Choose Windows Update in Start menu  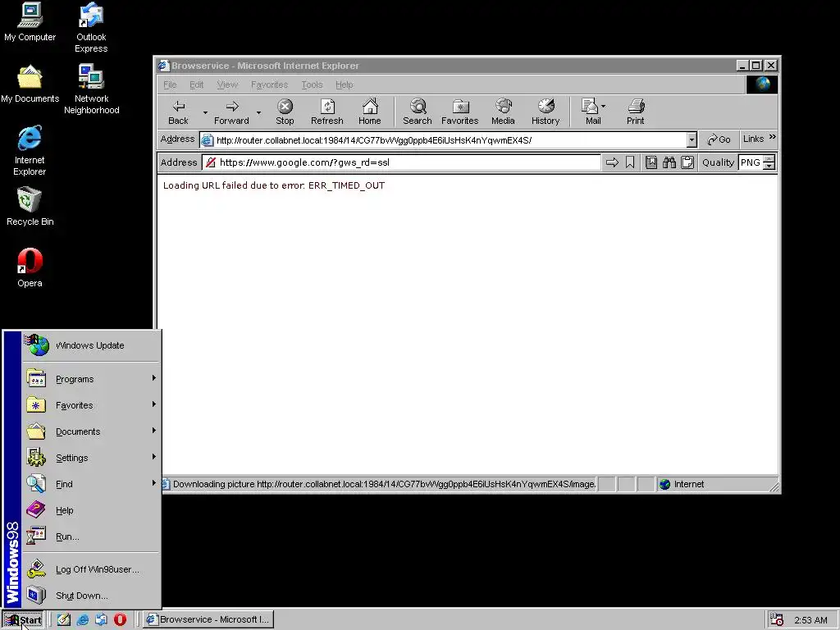(91, 345)
